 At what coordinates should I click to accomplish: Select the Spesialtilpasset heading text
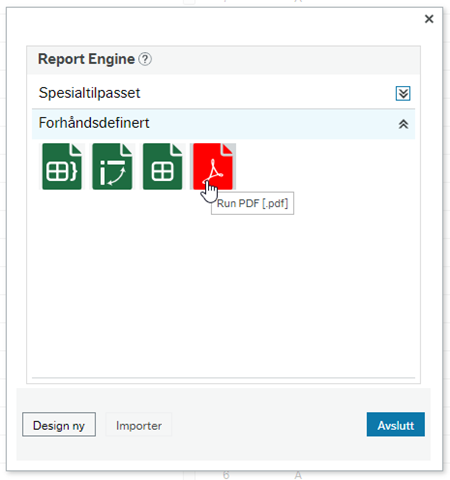click(89, 93)
